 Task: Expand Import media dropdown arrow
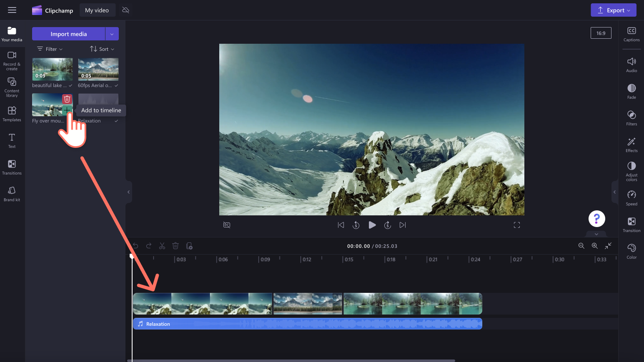tap(112, 34)
